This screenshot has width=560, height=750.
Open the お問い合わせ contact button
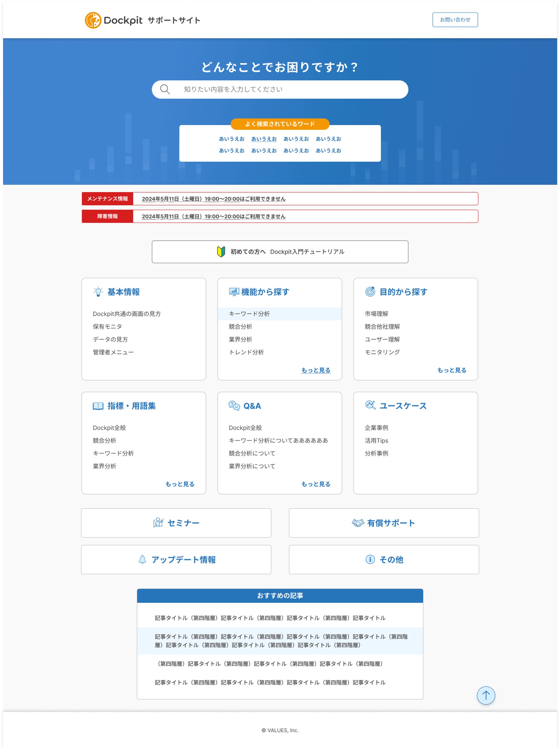455,20
